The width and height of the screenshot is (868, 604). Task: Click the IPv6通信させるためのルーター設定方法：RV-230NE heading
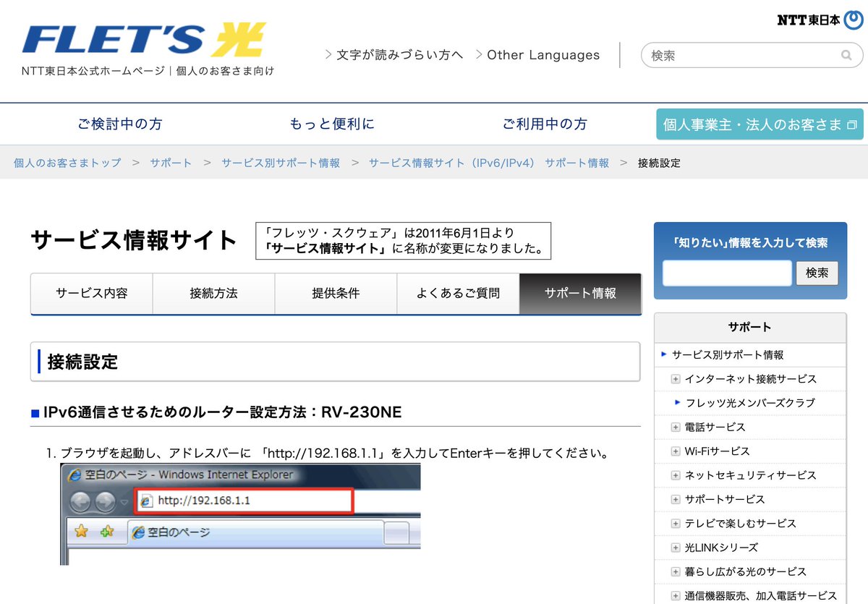coord(222,412)
